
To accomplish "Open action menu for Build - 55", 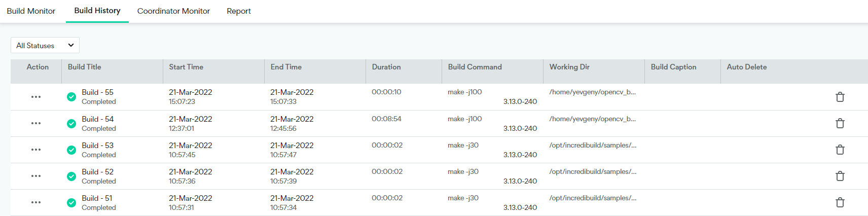I will click(x=36, y=97).
